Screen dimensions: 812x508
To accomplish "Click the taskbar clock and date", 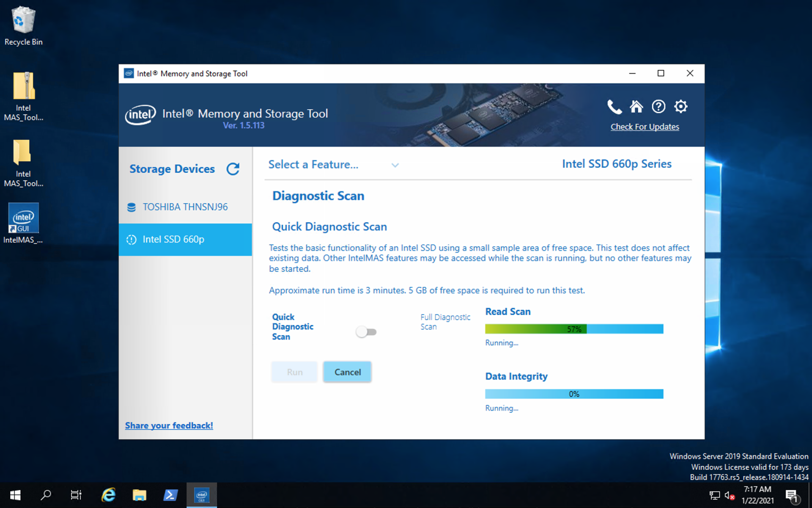I will pos(757,495).
